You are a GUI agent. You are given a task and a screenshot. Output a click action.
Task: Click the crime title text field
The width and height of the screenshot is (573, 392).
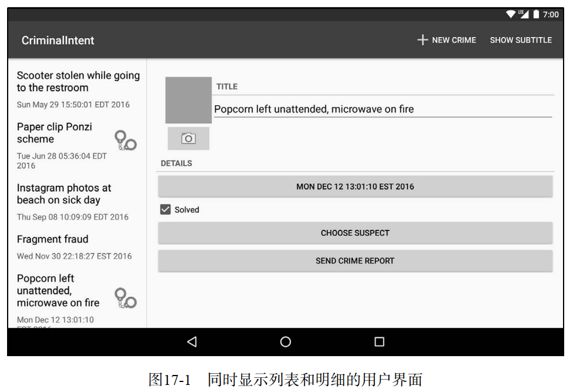click(382, 109)
